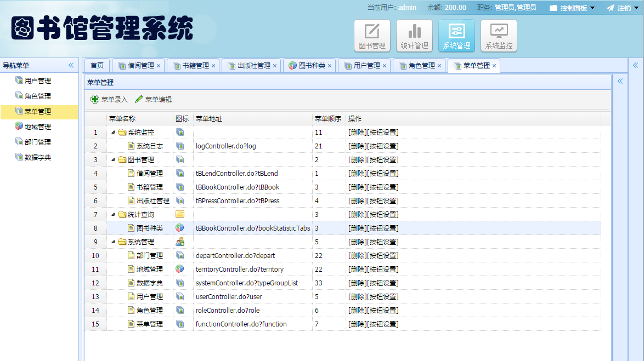Open the 控制面板 dropdown

pyautogui.click(x=570, y=8)
